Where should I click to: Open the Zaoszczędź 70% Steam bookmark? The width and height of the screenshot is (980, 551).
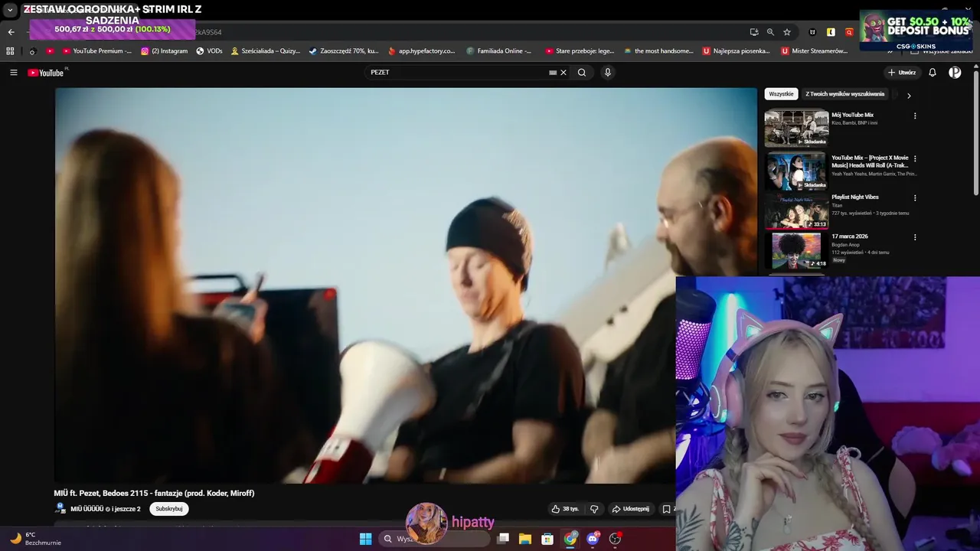[x=344, y=51]
